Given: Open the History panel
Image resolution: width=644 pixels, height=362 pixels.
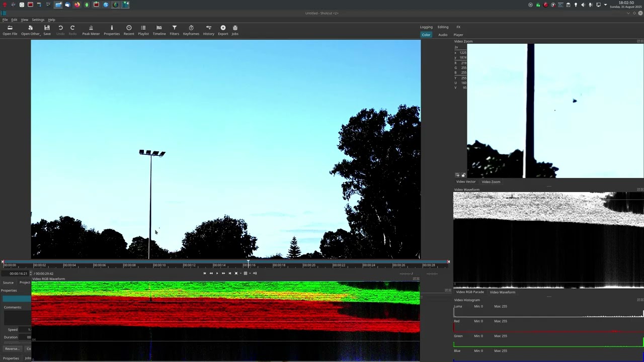Looking at the screenshot, I should coord(208,30).
